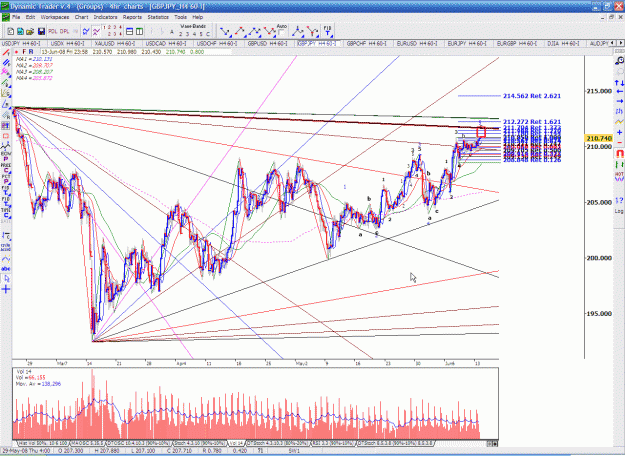Switch to the EURUSD H4 60-I tab
Viewport: 625px width, 456px height.
(417, 43)
